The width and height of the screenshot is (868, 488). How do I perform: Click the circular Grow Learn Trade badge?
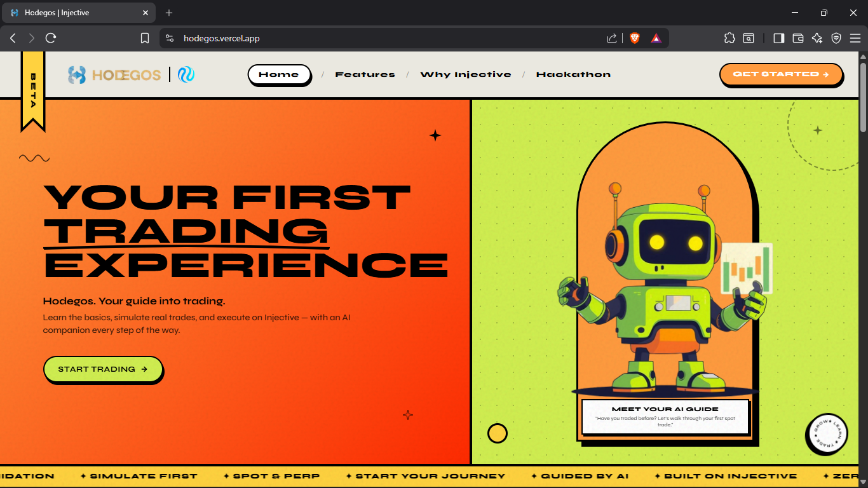pyautogui.click(x=826, y=434)
